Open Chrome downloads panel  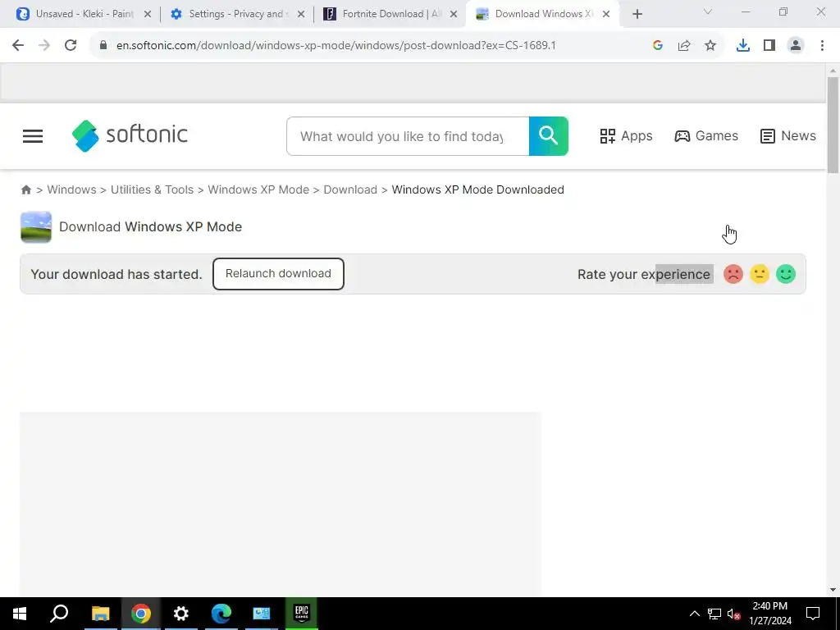point(743,46)
